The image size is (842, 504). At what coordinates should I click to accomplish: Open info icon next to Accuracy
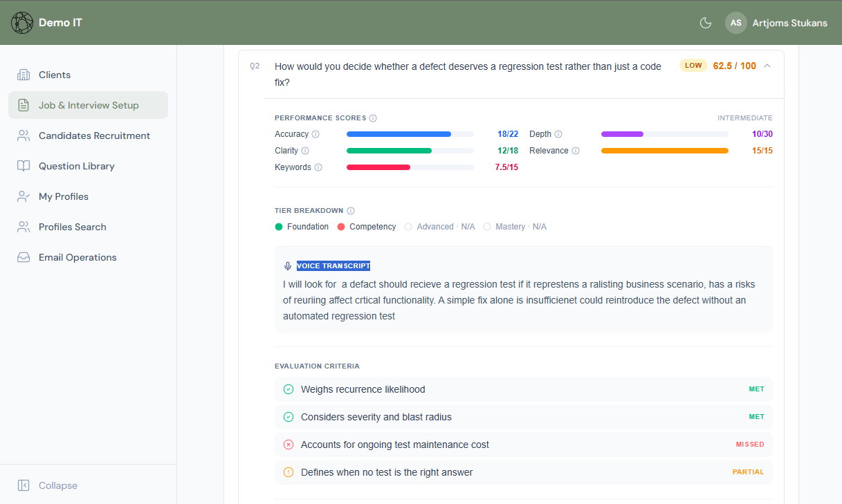[x=315, y=134]
